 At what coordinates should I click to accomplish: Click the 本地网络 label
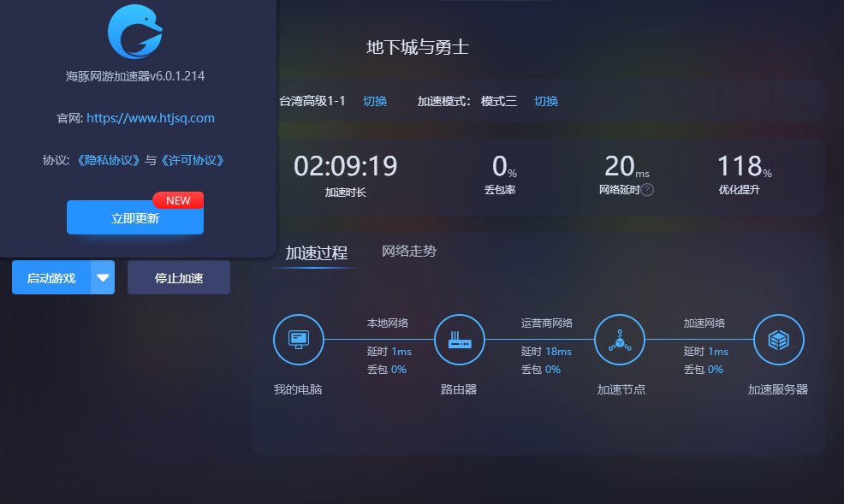pyautogui.click(x=388, y=323)
